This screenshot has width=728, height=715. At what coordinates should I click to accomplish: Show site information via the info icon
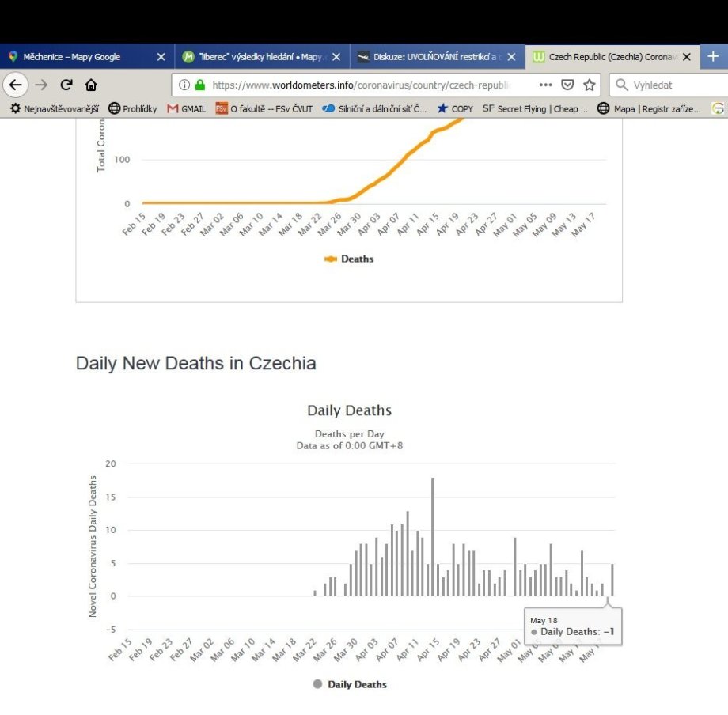(x=184, y=85)
